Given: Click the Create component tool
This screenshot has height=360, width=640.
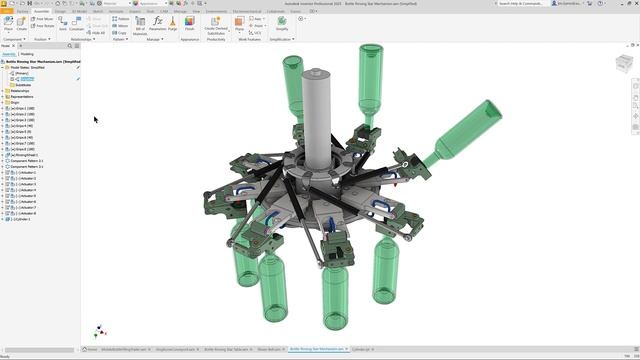Looking at the screenshot, I should pyautogui.click(x=22, y=24).
